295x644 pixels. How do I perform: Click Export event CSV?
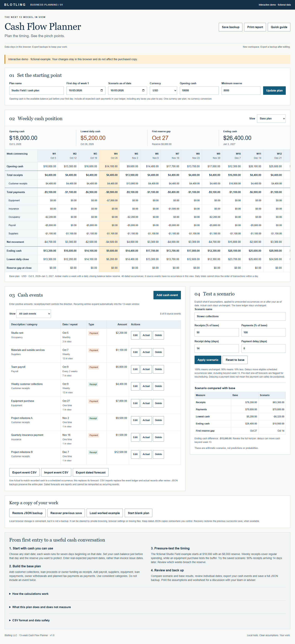point(24,473)
